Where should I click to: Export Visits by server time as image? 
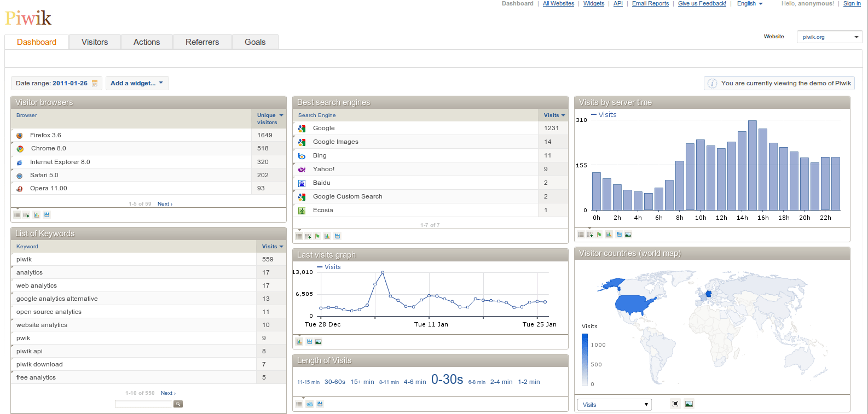(628, 235)
